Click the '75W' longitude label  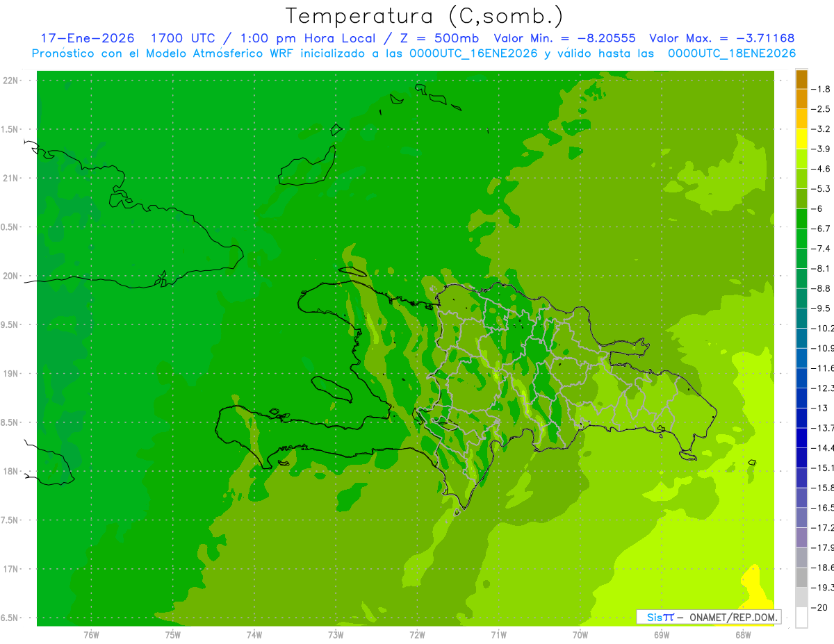pyautogui.click(x=172, y=635)
